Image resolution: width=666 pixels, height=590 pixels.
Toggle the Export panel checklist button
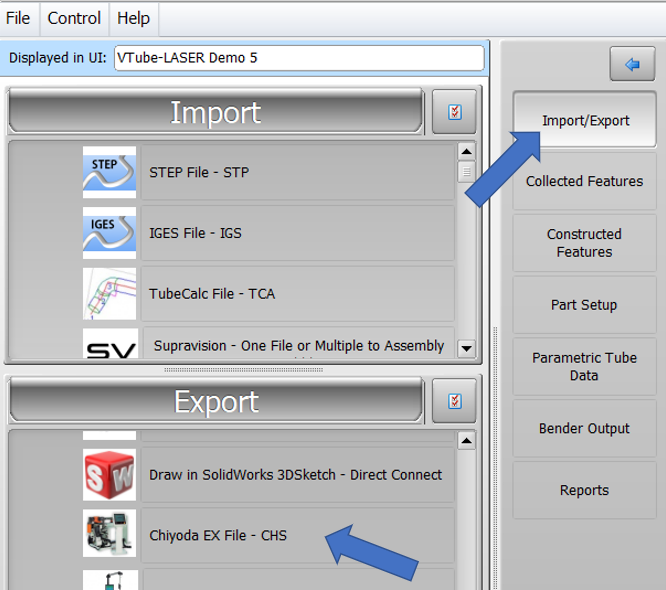[454, 400]
